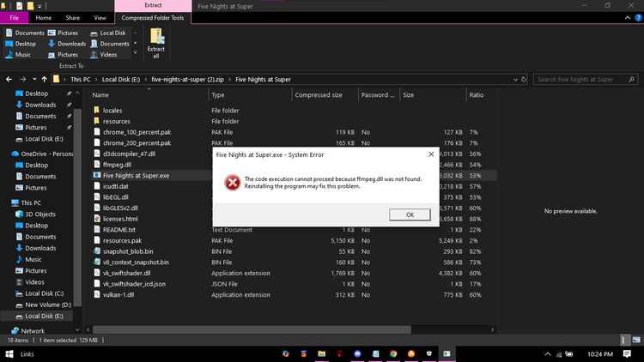This screenshot has width=644, height=362.
Task: Choose Downloads as extract destination in ribbon
Action: pyautogui.click(x=66, y=44)
